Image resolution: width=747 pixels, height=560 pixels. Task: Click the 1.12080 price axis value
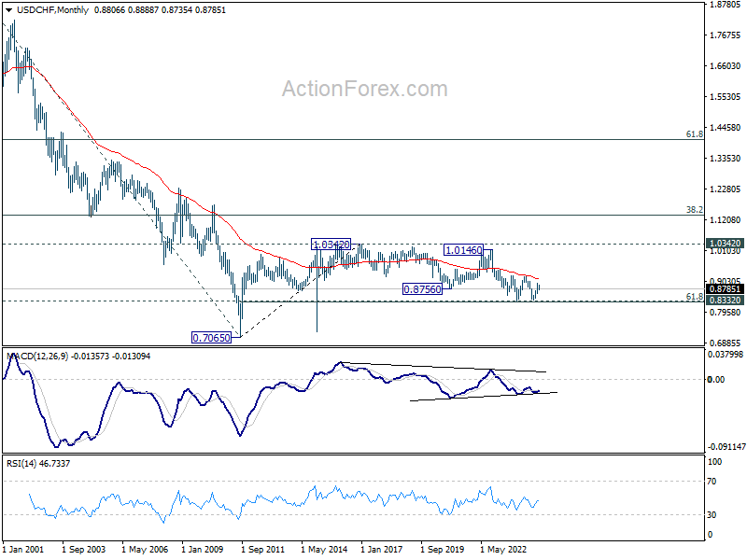tap(726, 220)
